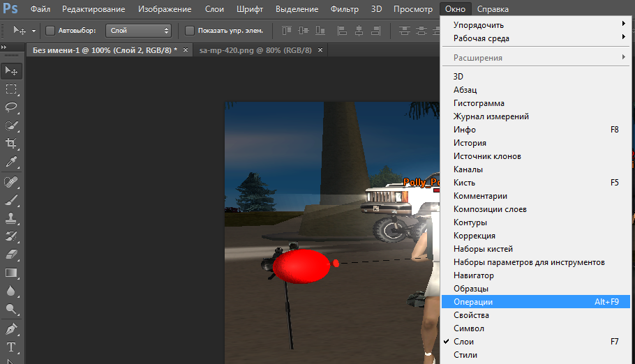Distribute vertical centers icon in options bar
This screenshot has width=635, height=364.
pyautogui.click(x=421, y=31)
